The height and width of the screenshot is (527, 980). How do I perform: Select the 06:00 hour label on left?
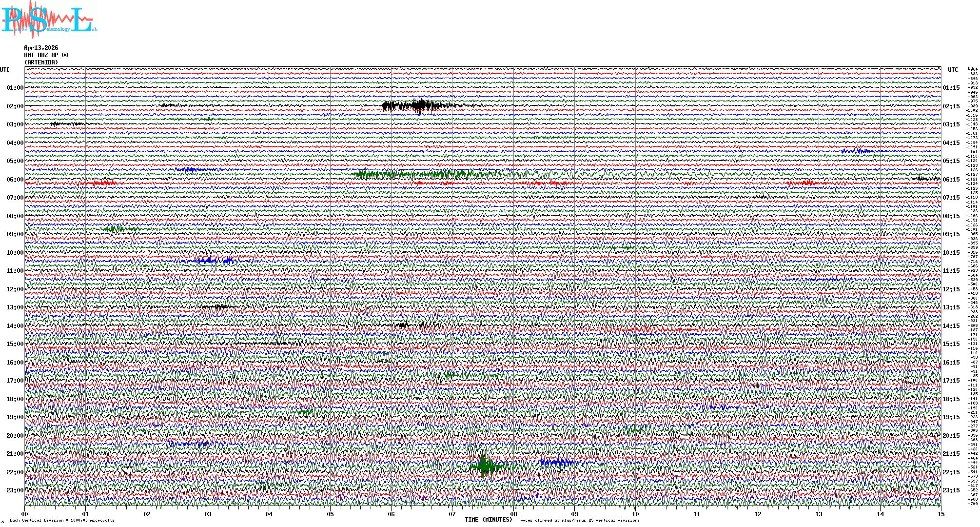pyautogui.click(x=15, y=180)
